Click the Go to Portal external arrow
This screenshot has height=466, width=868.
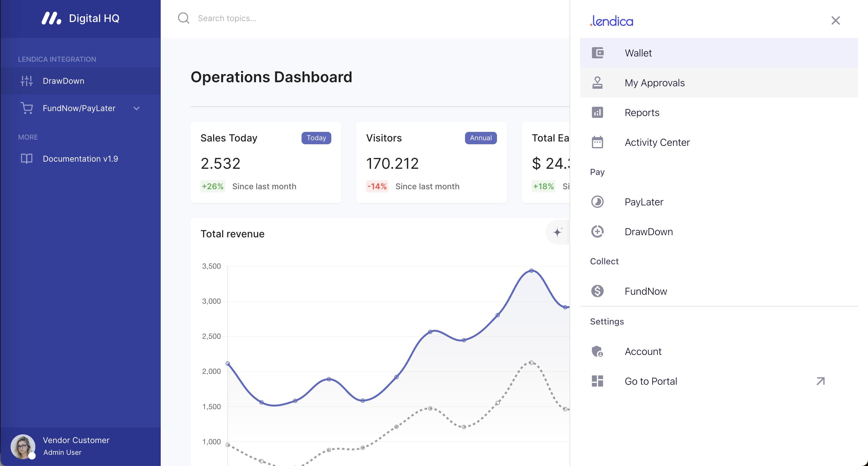[x=821, y=381]
